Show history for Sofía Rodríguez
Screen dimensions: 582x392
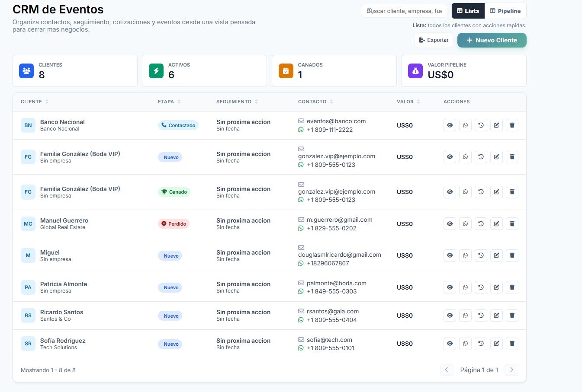click(x=481, y=344)
